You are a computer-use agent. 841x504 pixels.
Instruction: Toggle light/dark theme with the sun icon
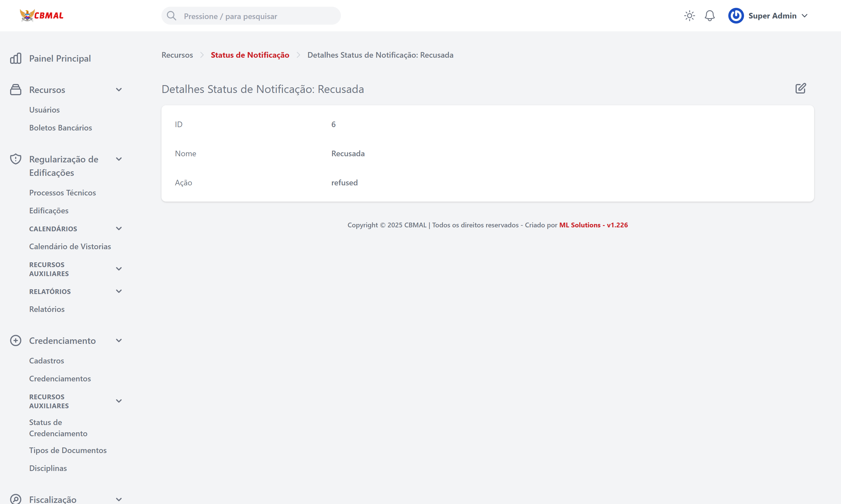tap(689, 16)
